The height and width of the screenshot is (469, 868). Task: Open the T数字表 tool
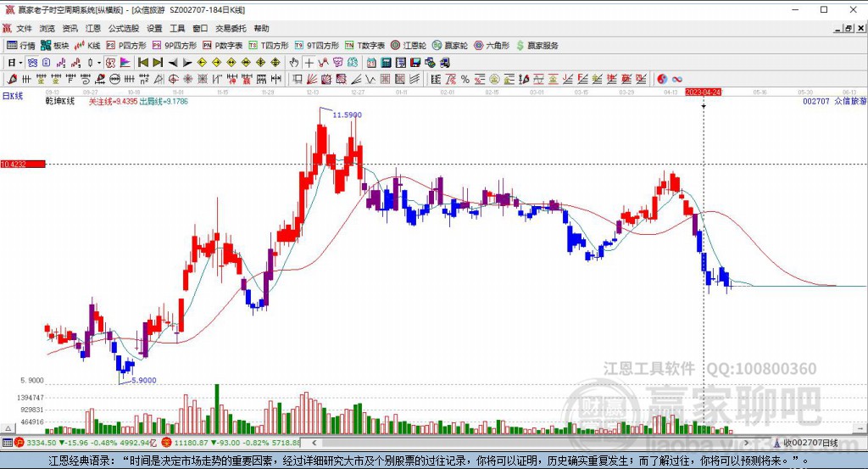pyautogui.click(x=364, y=46)
